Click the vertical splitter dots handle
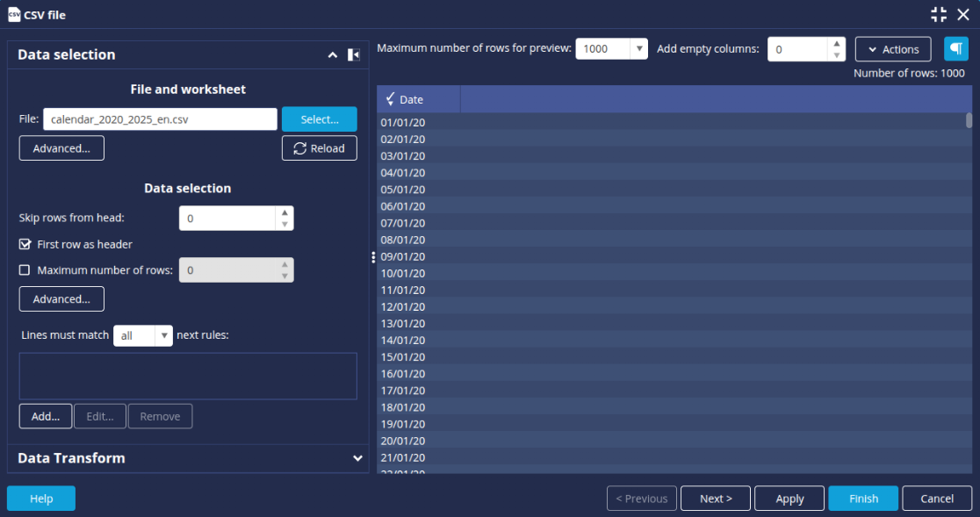The width and height of the screenshot is (980, 517). coord(373,257)
